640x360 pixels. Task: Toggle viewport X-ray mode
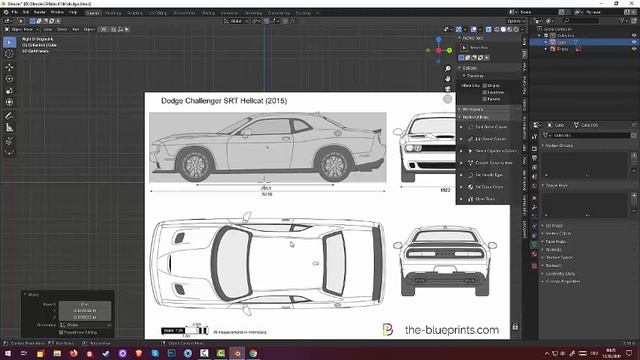[x=489, y=29]
